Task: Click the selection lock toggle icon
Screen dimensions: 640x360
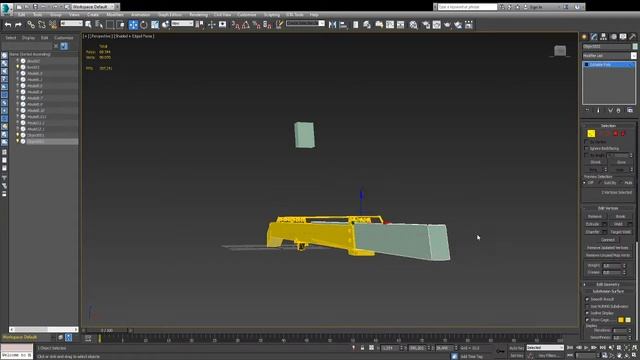Action: tap(362, 348)
